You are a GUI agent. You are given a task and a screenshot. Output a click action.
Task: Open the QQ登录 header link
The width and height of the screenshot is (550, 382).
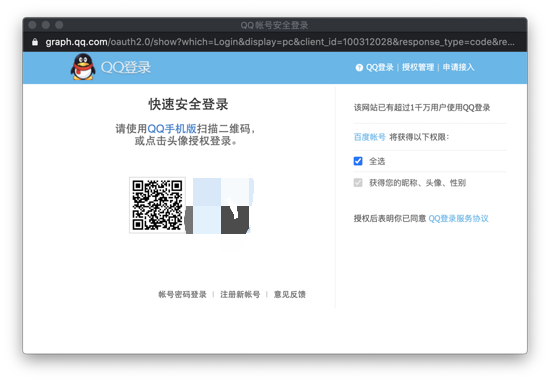pyautogui.click(x=380, y=67)
